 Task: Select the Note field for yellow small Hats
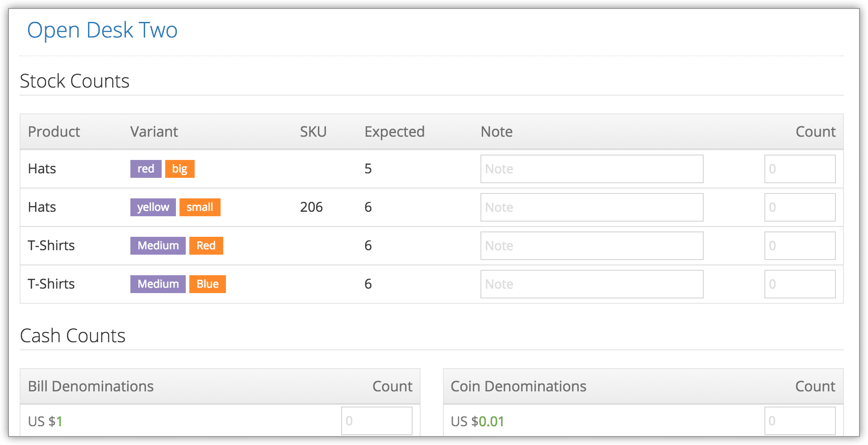[592, 207]
